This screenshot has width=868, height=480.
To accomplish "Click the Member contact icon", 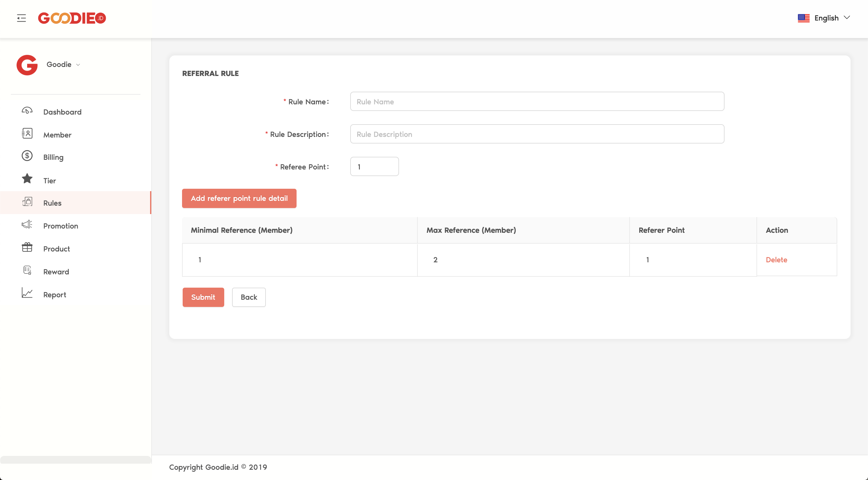I will (27, 134).
